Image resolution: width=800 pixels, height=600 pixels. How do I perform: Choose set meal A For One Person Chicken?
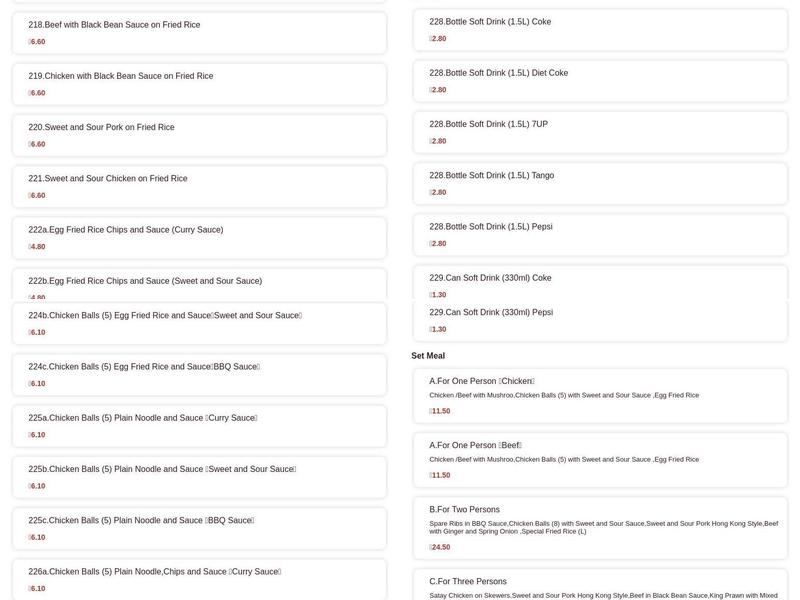coord(599,395)
